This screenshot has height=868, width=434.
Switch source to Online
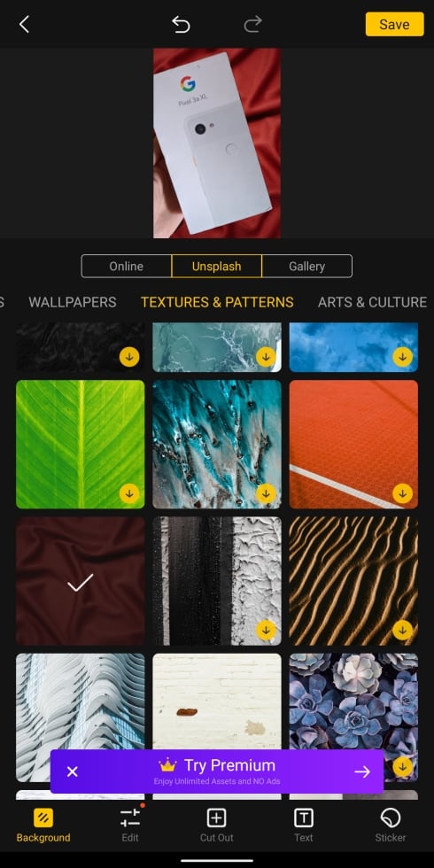126,267
